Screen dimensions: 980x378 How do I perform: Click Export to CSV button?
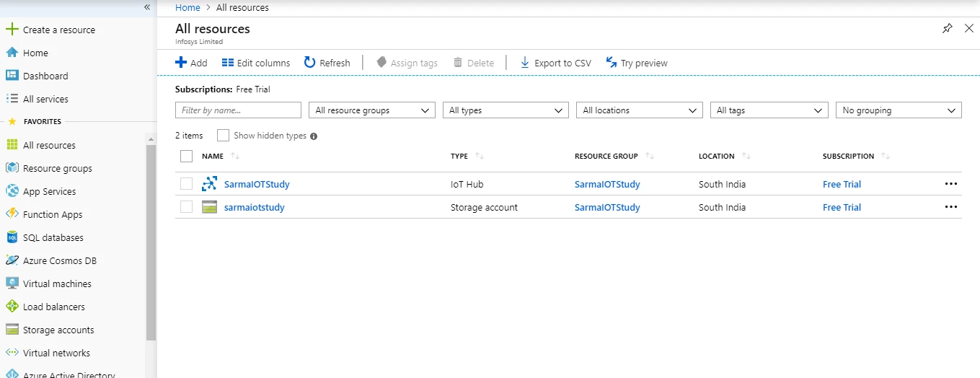(x=555, y=63)
